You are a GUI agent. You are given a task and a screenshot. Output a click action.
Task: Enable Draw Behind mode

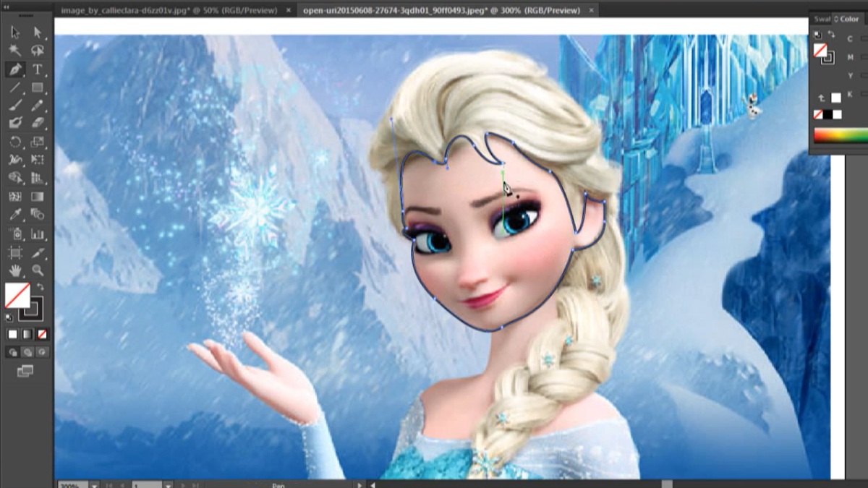point(27,352)
